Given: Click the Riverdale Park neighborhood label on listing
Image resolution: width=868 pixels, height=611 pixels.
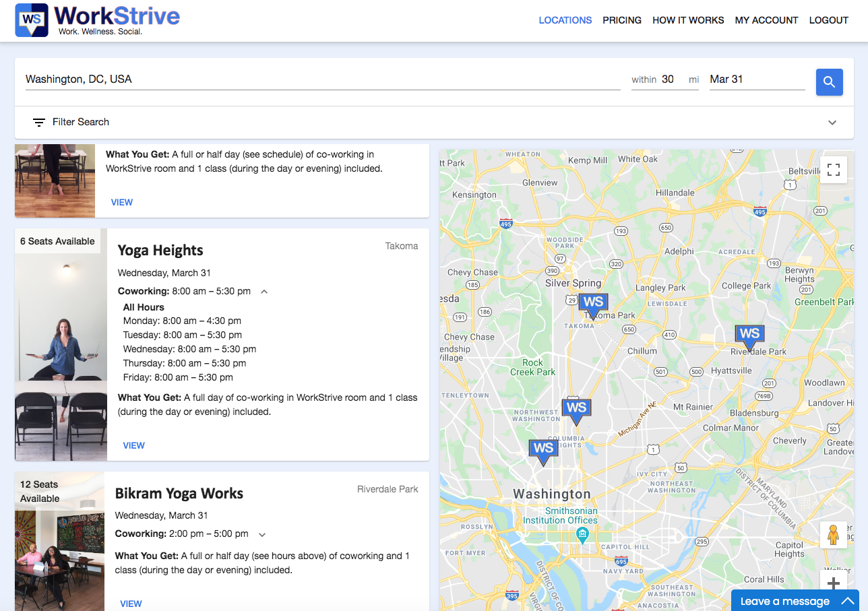Looking at the screenshot, I should [387, 489].
